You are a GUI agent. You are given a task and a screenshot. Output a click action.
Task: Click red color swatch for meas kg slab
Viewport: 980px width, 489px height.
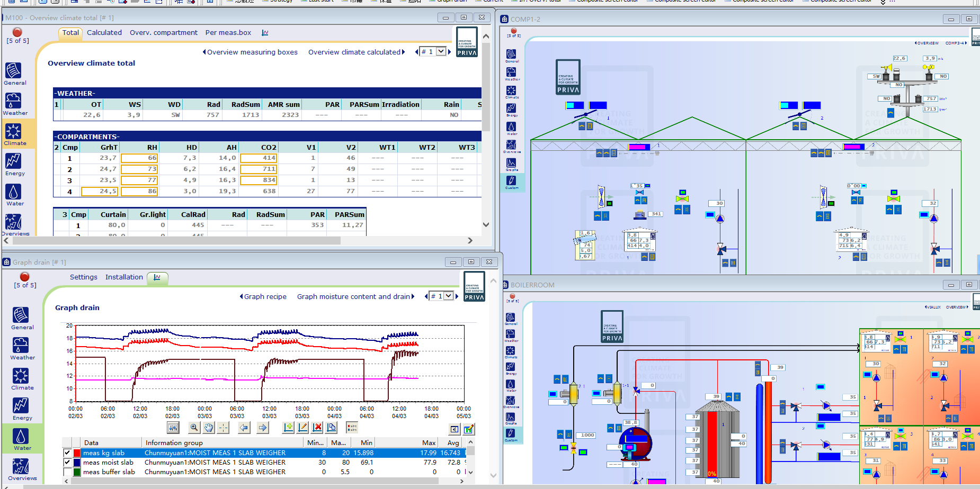[x=77, y=453]
